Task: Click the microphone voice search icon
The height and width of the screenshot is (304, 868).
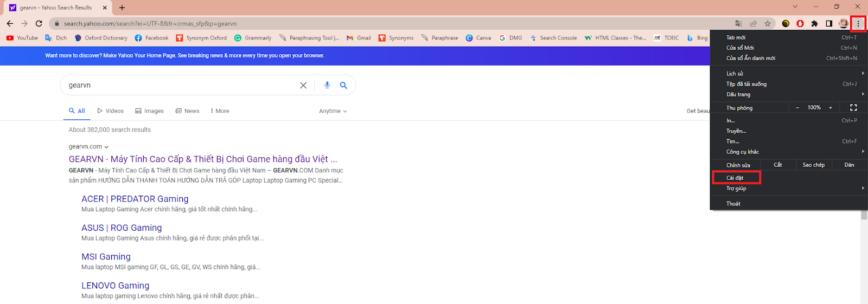Action: tap(327, 85)
